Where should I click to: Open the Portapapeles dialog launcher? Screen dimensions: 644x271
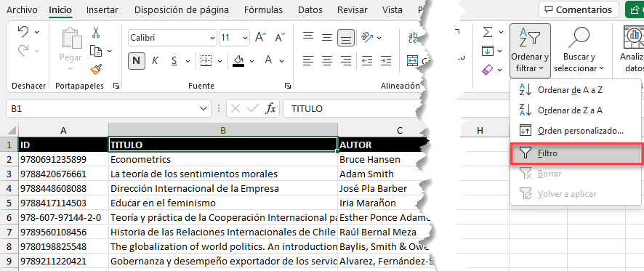[x=116, y=86]
